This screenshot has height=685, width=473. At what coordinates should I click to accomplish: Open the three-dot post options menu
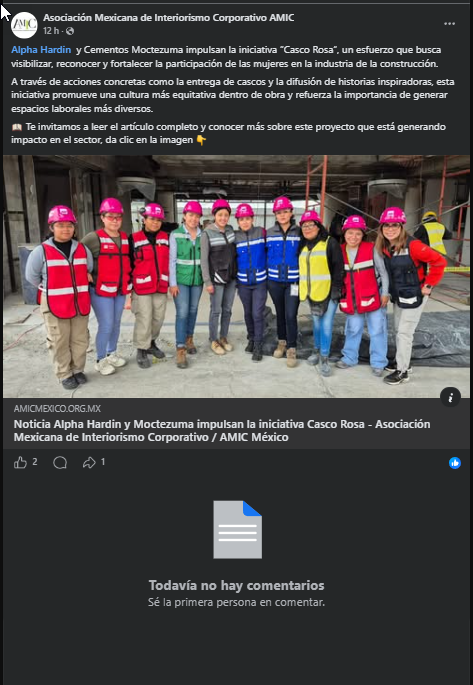tap(449, 24)
